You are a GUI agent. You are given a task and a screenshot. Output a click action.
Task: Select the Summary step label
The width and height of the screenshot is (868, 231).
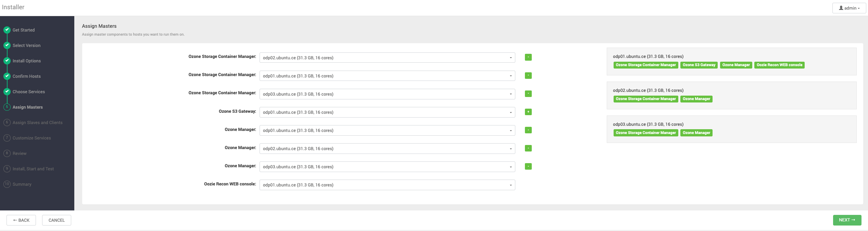pos(22,184)
